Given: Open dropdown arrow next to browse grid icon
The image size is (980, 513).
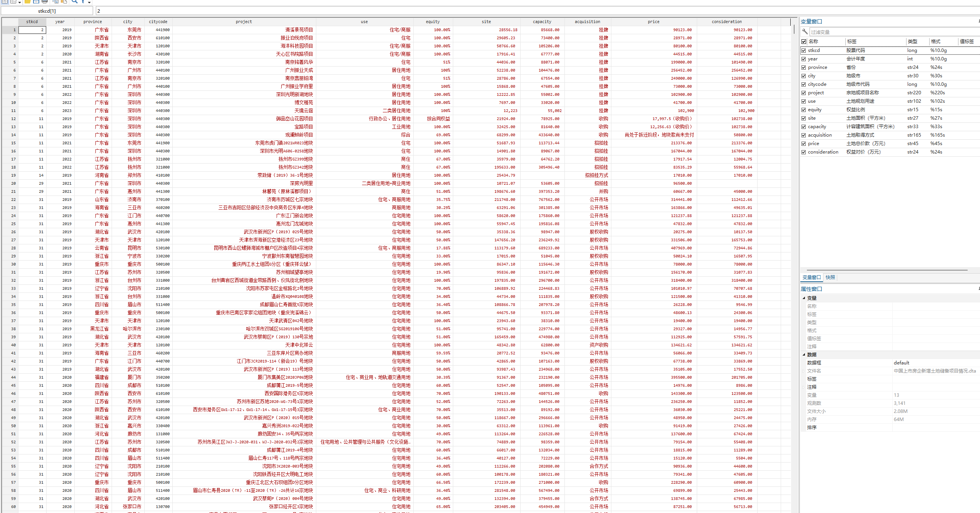Looking at the screenshot, I should [20, 3].
